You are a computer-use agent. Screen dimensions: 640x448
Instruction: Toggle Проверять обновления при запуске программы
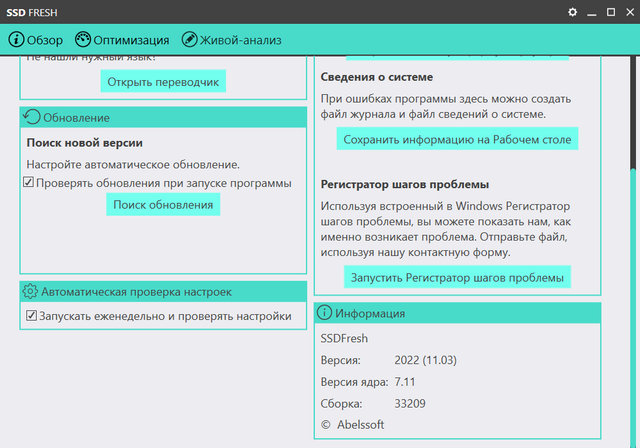[29, 183]
